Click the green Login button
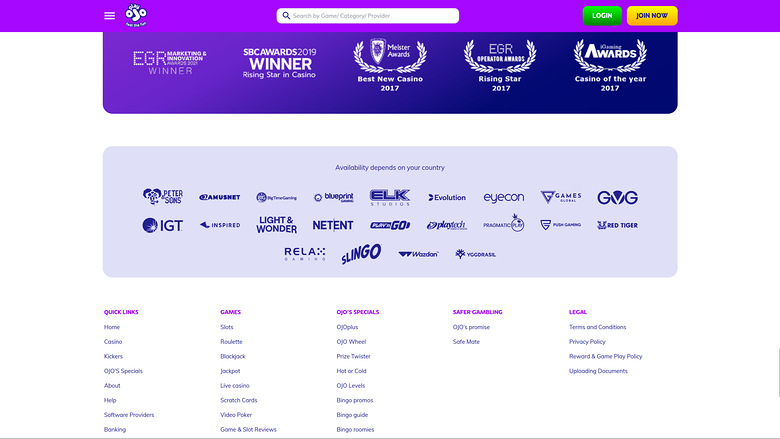Image resolution: width=780 pixels, height=439 pixels. point(602,16)
